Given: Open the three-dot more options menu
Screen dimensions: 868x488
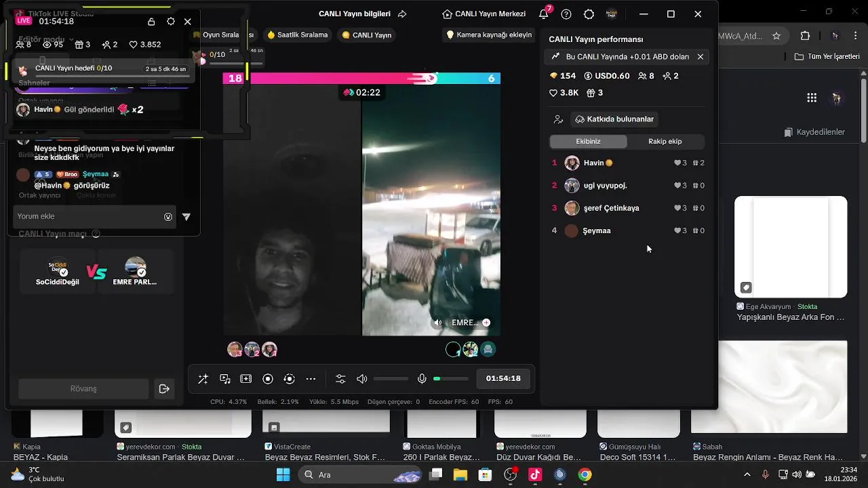Looking at the screenshot, I should pos(311,379).
